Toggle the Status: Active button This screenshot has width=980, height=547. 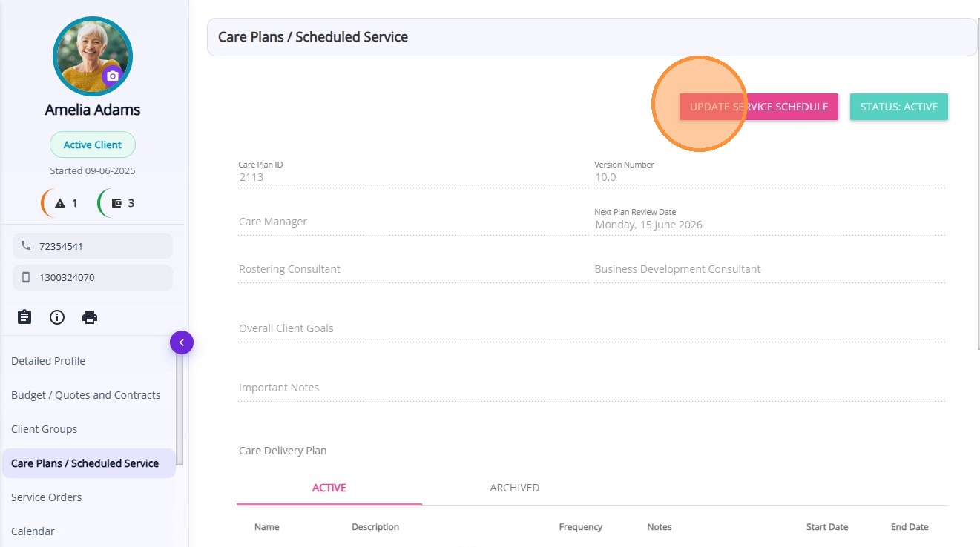point(898,107)
